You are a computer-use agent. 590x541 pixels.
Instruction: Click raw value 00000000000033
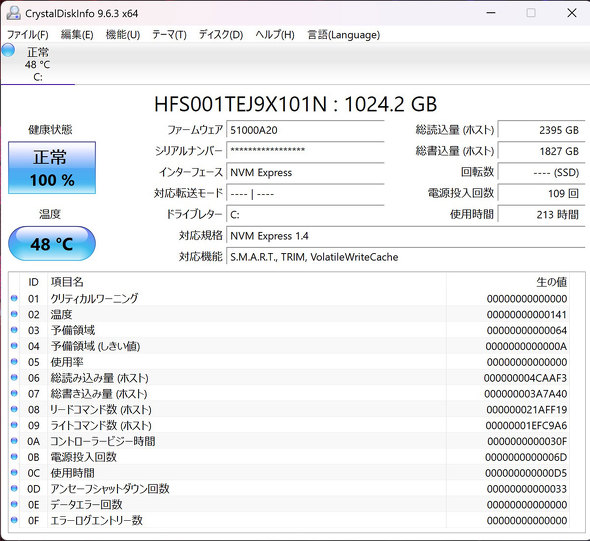pyautogui.click(x=527, y=489)
